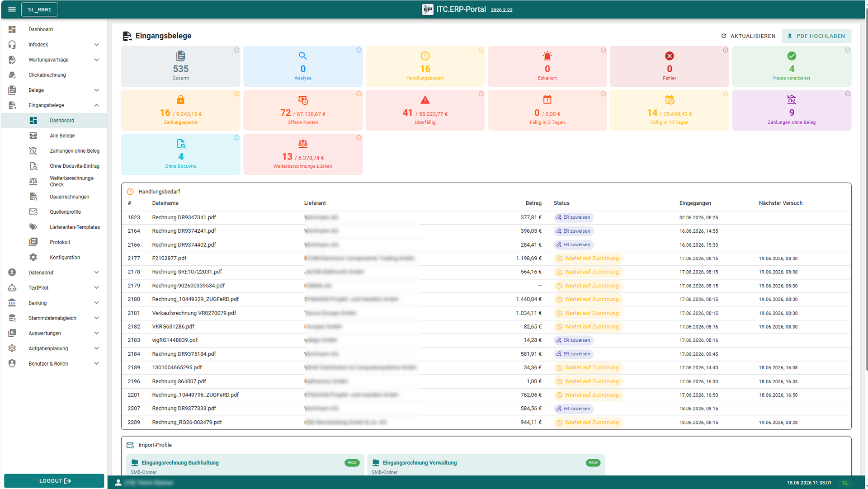Screen dimensions: 868x489
Task: Click the Wartungsverträge icon
Action: (12, 60)
